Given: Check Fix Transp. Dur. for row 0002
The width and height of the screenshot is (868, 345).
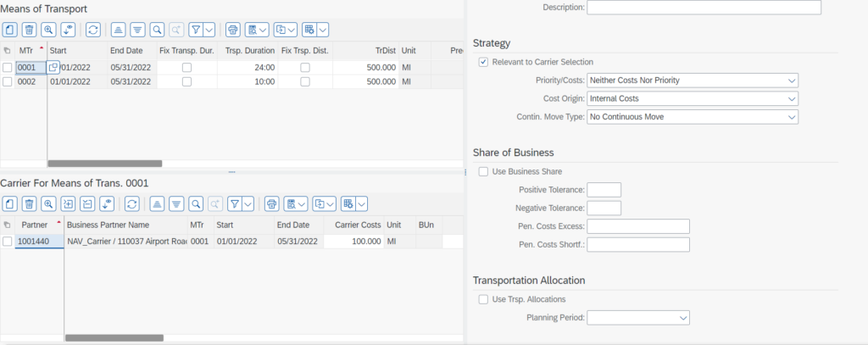Looking at the screenshot, I should click(x=186, y=81).
